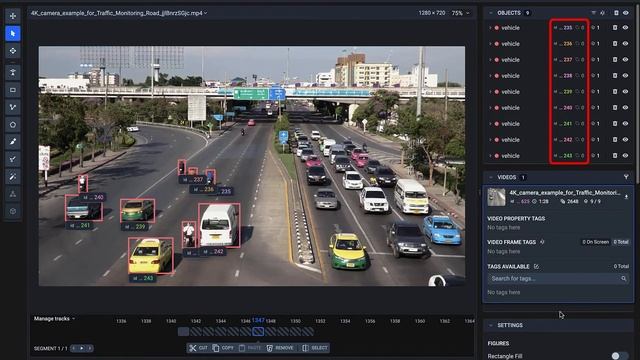Delete vehicle 237 with its trash icon
Viewport: 640px width, 360px height.
[x=615, y=60]
